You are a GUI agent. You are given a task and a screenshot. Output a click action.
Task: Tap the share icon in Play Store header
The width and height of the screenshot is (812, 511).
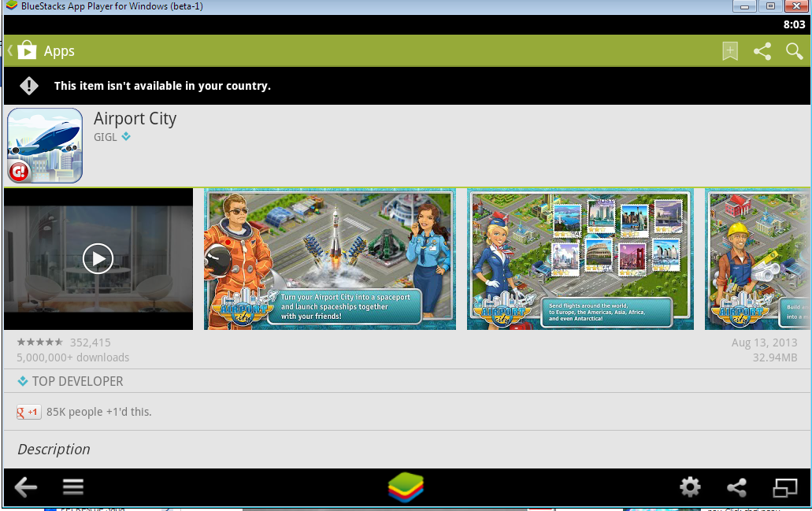click(762, 51)
